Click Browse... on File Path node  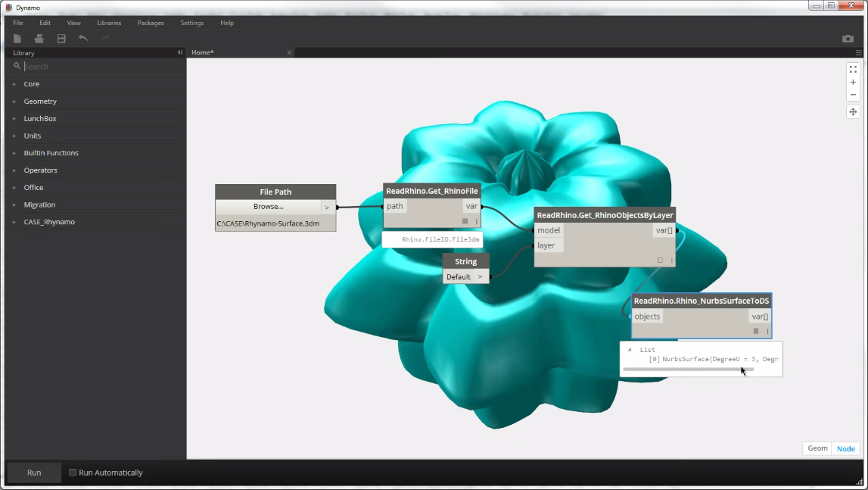tap(269, 206)
